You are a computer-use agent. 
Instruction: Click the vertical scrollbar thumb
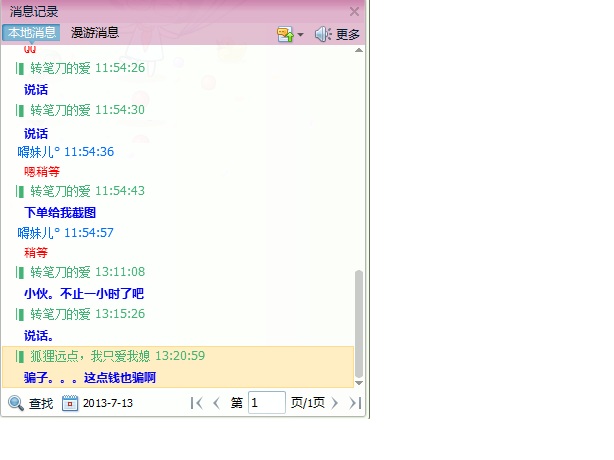click(x=359, y=323)
